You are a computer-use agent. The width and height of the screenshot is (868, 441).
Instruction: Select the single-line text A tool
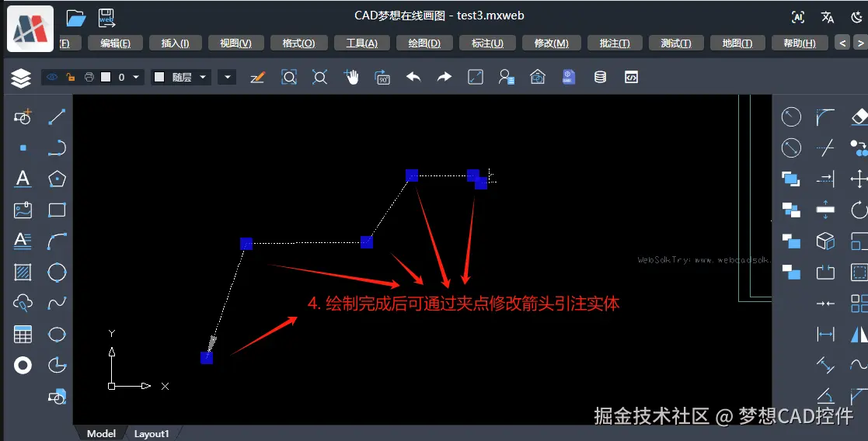click(x=23, y=179)
